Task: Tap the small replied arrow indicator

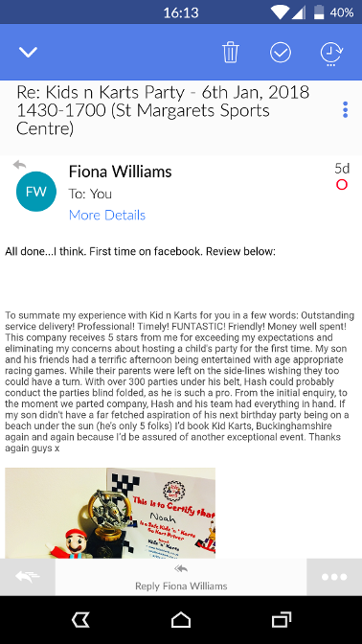Action: [19, 165]
